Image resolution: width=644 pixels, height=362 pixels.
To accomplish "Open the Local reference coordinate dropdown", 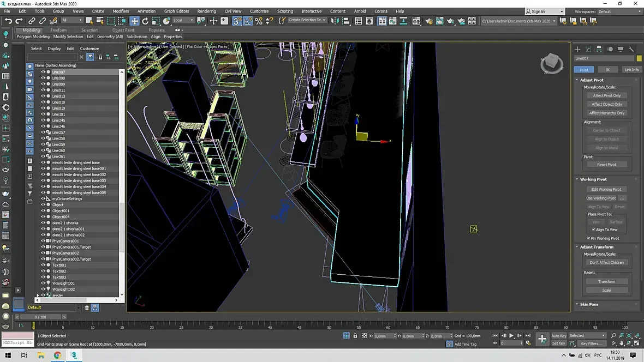I will click(183, 20).
